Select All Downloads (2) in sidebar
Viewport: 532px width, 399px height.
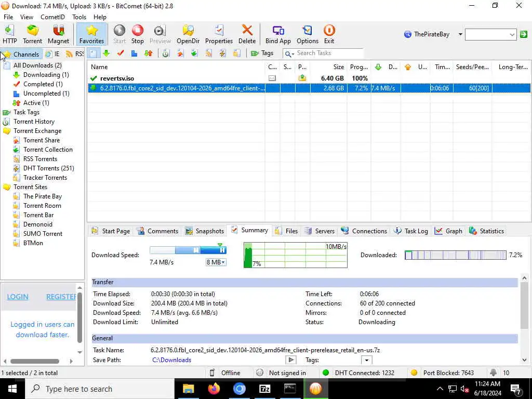coord(37,65)
